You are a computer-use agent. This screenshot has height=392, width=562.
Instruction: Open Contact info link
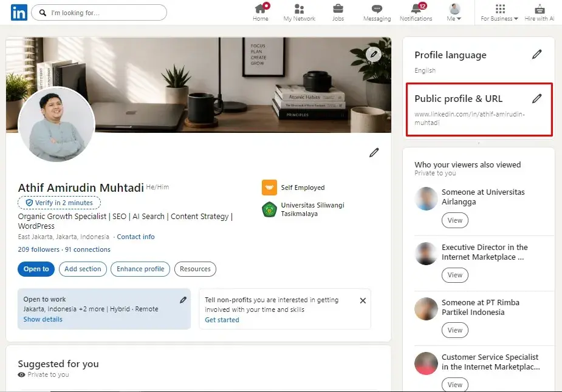(135, 237)
